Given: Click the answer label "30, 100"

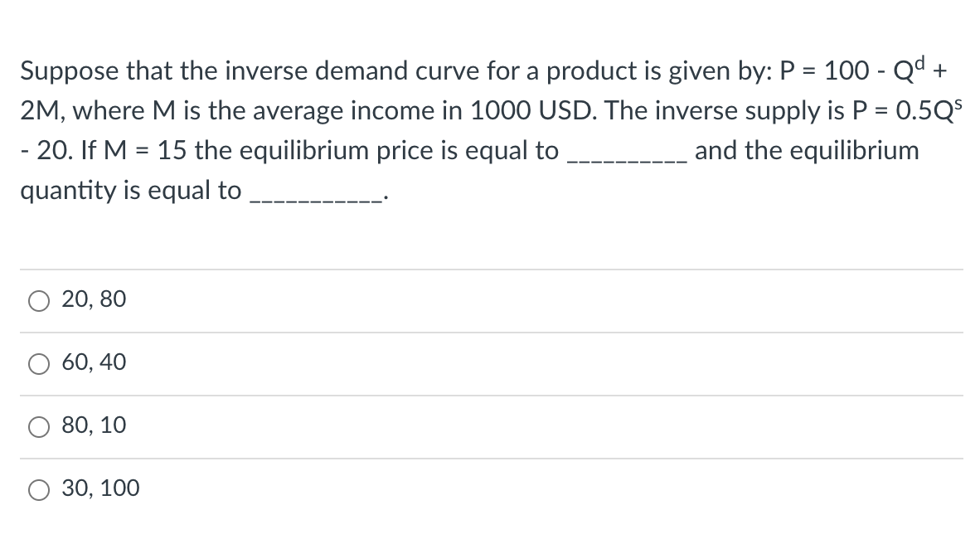Looking at the screenshot, I should click(x=99, y=488).
